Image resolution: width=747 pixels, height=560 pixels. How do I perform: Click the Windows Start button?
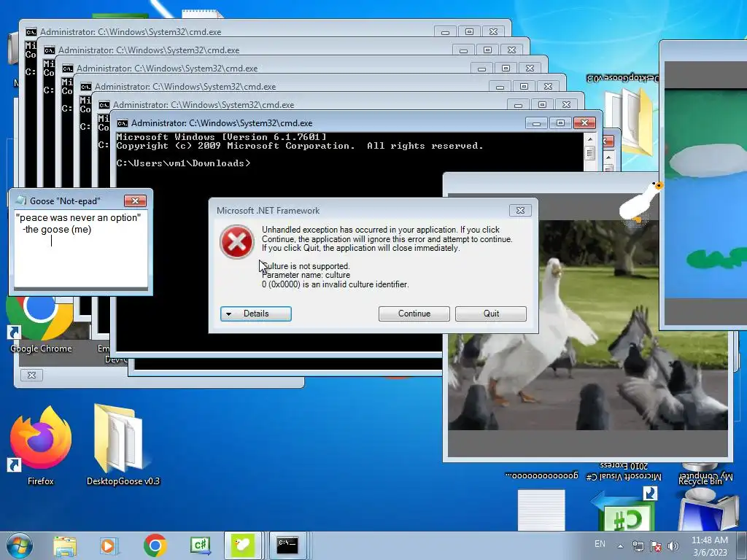(20, 545)
